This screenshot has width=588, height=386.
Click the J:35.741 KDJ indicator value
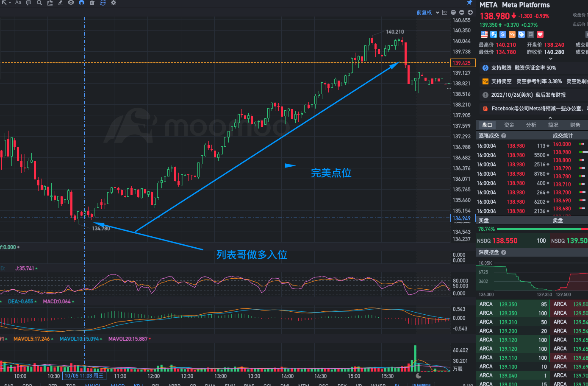coord(26,269)
